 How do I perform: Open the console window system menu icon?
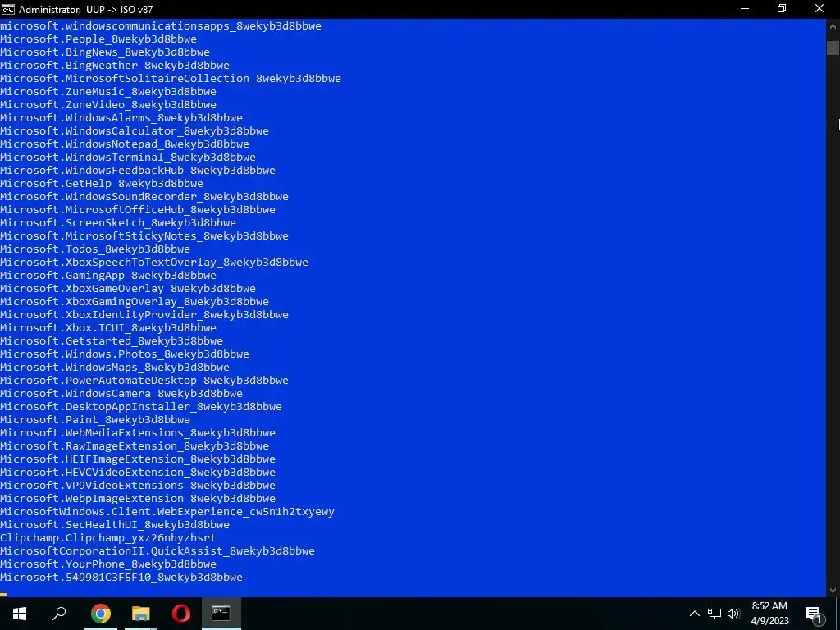point(8,9)
